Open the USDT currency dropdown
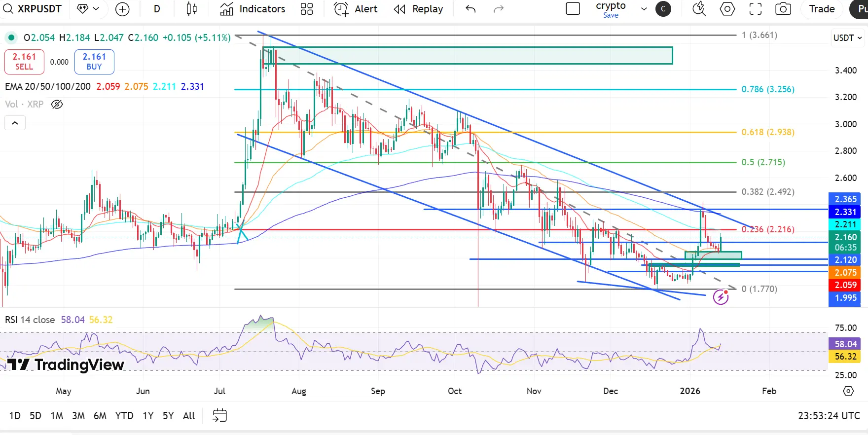 [847, 37]
